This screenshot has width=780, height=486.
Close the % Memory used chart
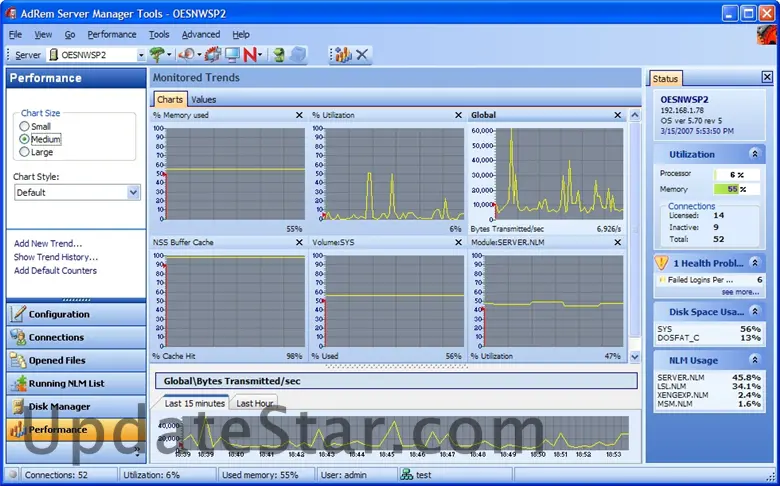point(299,115)
